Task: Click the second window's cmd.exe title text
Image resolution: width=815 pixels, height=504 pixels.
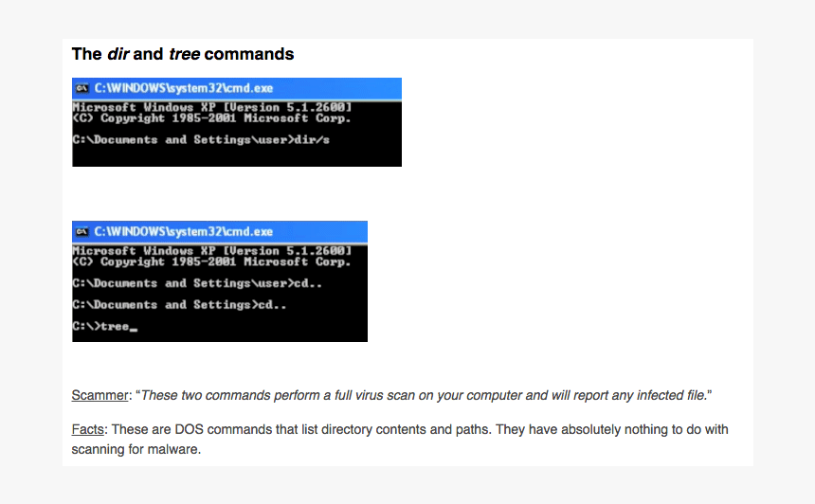Action: pyautogui.click(x=184, y=232)
